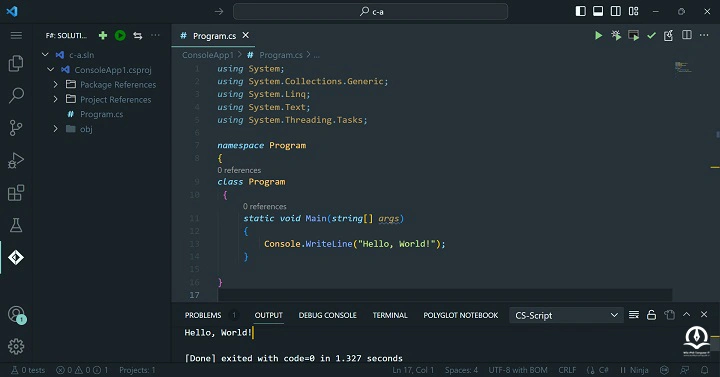Expand Project References folder

pyautogui.click(x=56, y=99)
